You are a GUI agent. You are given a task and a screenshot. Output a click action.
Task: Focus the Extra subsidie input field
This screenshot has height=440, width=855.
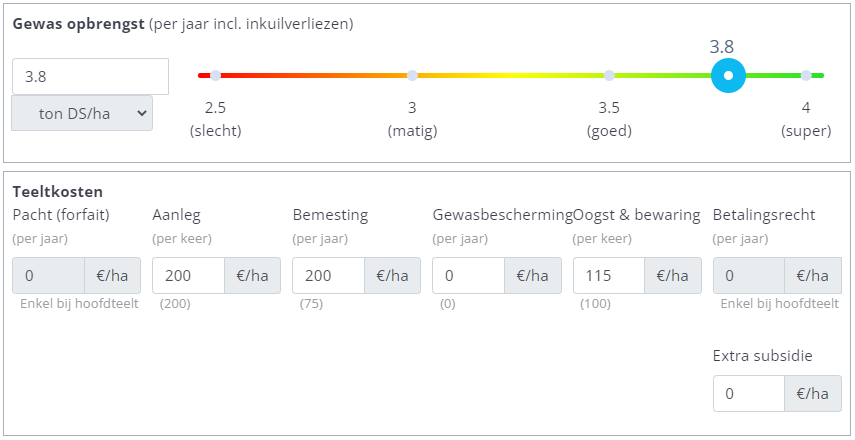(748, 394)
